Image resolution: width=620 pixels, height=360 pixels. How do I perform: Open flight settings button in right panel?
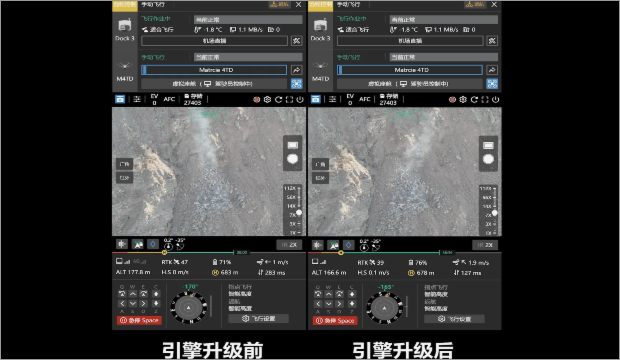pos(454,319)
